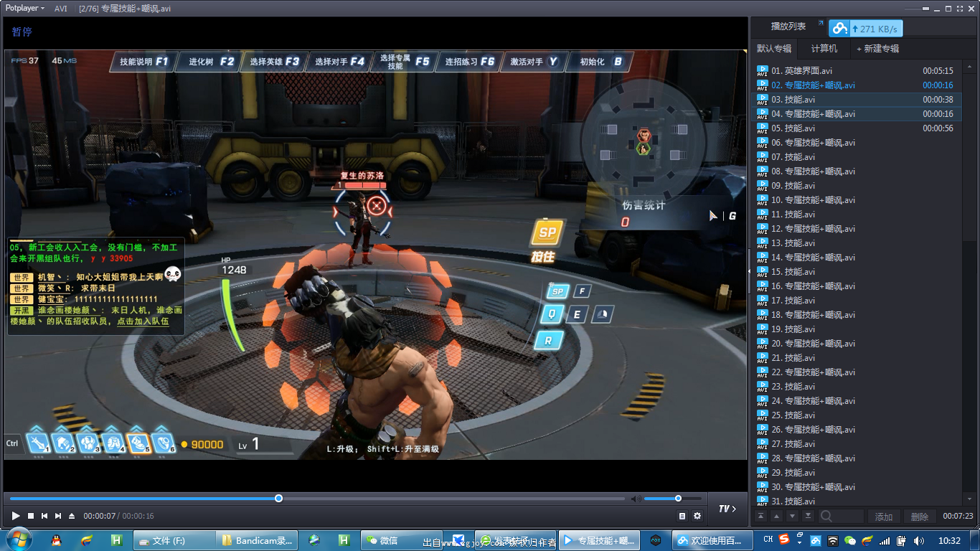
Task: Click the Play button
Action: pyautogui.click(x=16, y=516)
